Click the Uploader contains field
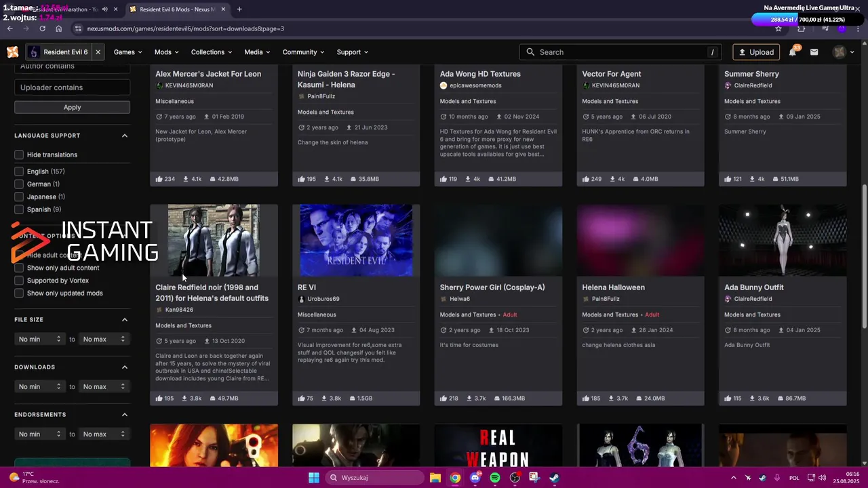The image size is (868, 488). [72, 87]
